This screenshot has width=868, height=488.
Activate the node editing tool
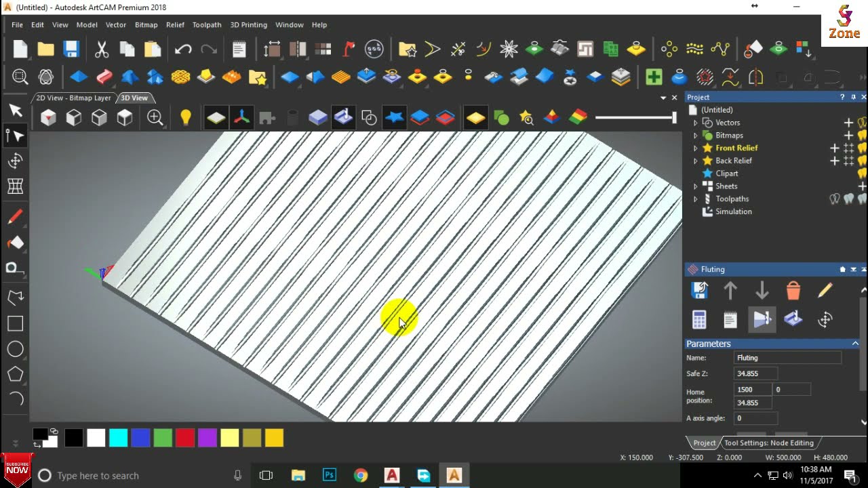click(x=15, y=136)
